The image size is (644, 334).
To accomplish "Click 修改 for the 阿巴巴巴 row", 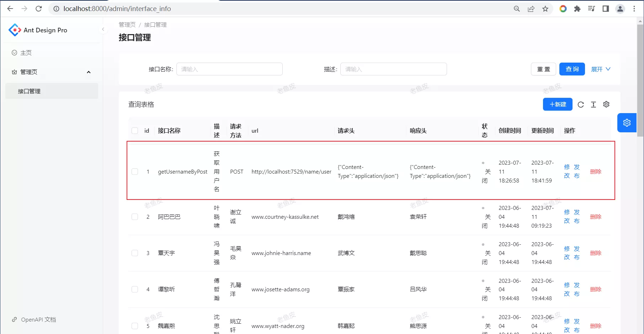I will point(567,217).
